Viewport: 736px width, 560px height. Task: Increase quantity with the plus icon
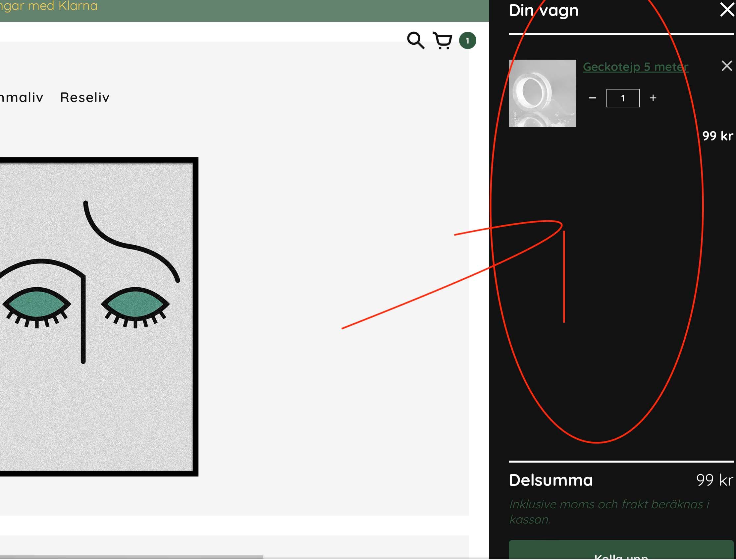tap(653, 98)
